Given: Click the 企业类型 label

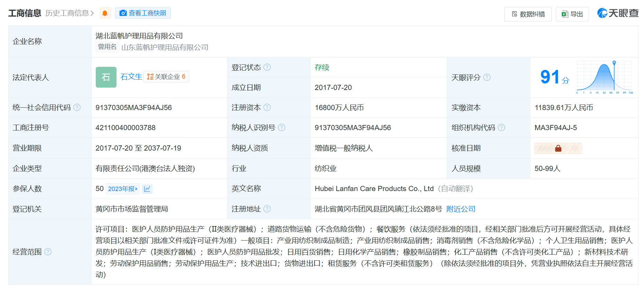Looking at the screenshot, I should point(27,169).
